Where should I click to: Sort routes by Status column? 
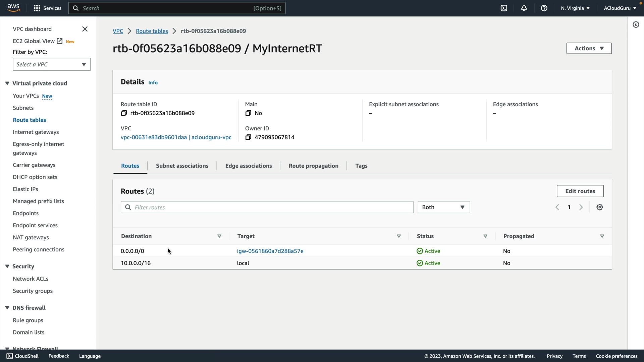pos(485,236)
